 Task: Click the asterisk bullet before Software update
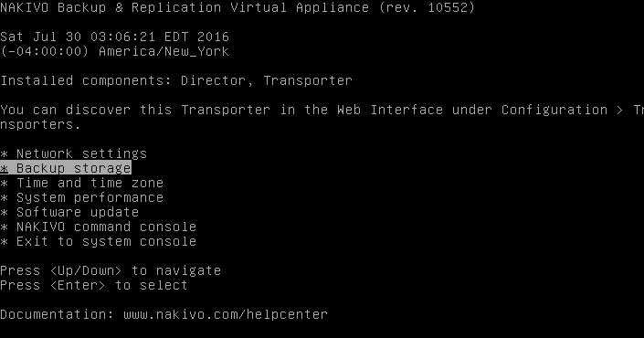click(4, 213)
